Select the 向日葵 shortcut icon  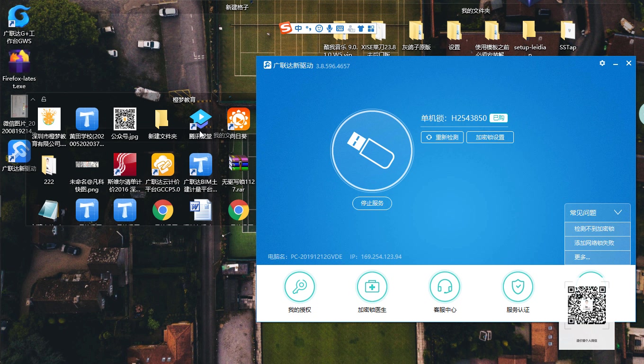tap(238, 124)
